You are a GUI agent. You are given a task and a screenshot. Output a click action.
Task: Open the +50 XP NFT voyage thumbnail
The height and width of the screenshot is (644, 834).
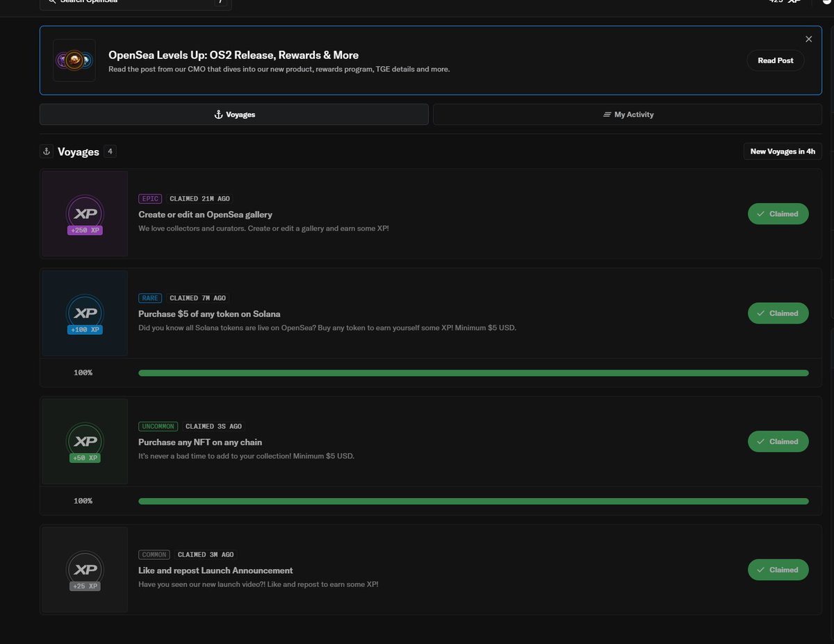coord(85,442)
